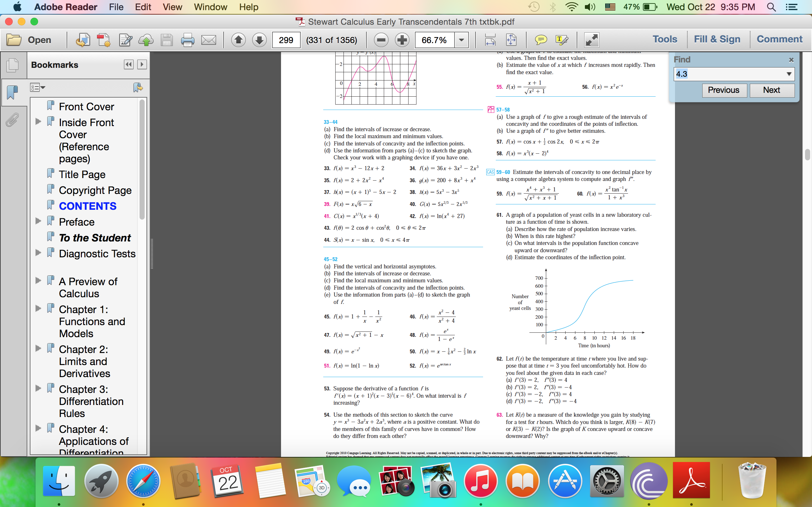812x507 pixels.
Task: Go to previous page with up arrow
Action: (x=238, y=40)
